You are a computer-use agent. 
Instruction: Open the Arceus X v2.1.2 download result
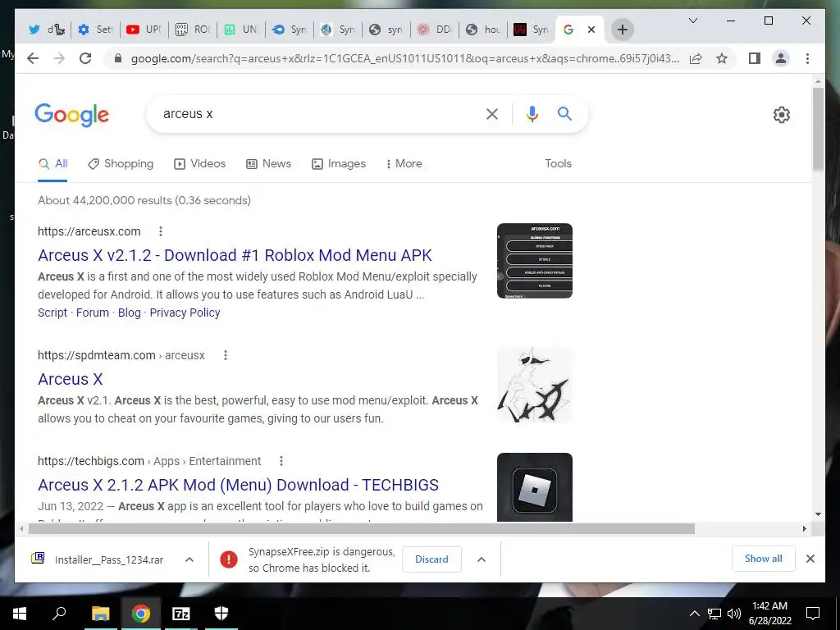[235, 255]
